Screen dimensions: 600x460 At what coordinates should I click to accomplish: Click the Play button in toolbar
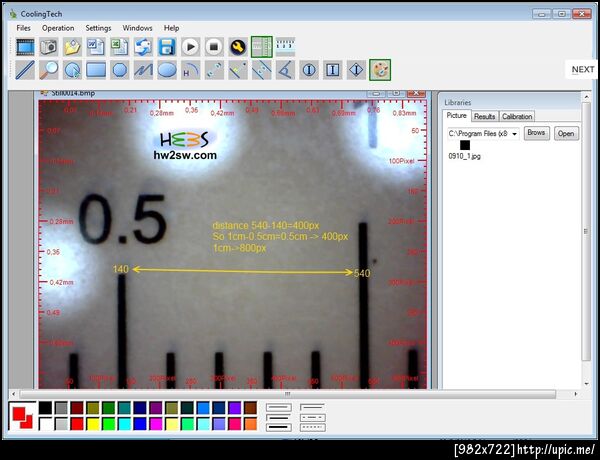coord(191,47)
